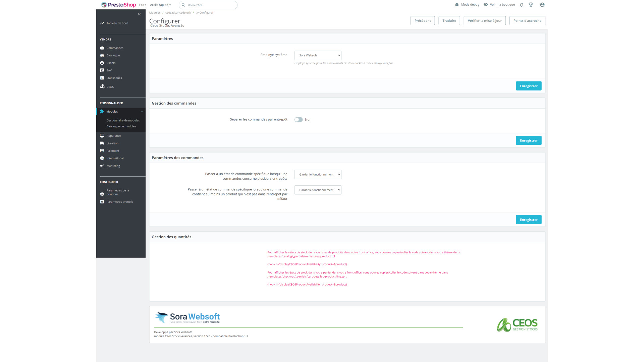Click the notifications bell icon
Screen dimensions: 644x362
pos(522,5)
